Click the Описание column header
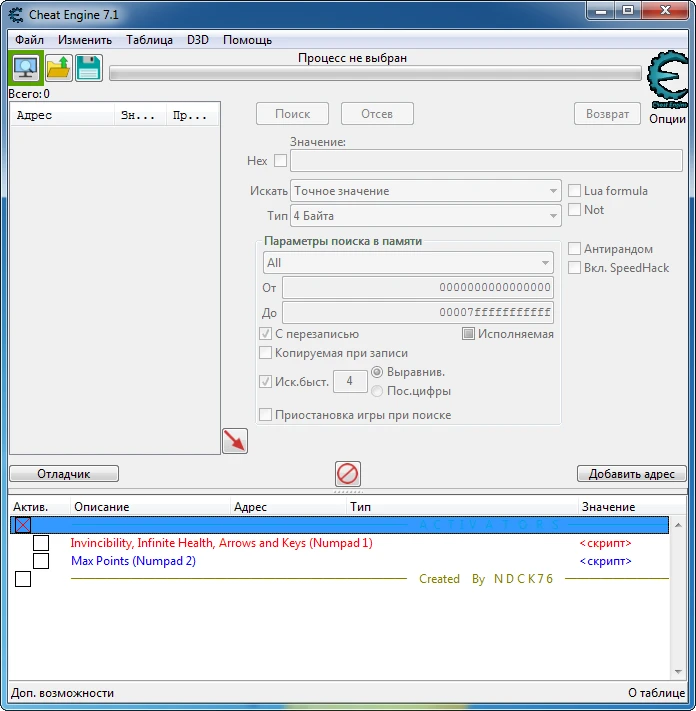The height and width of the screenshot is (711, 696). (x=151, y=506)
